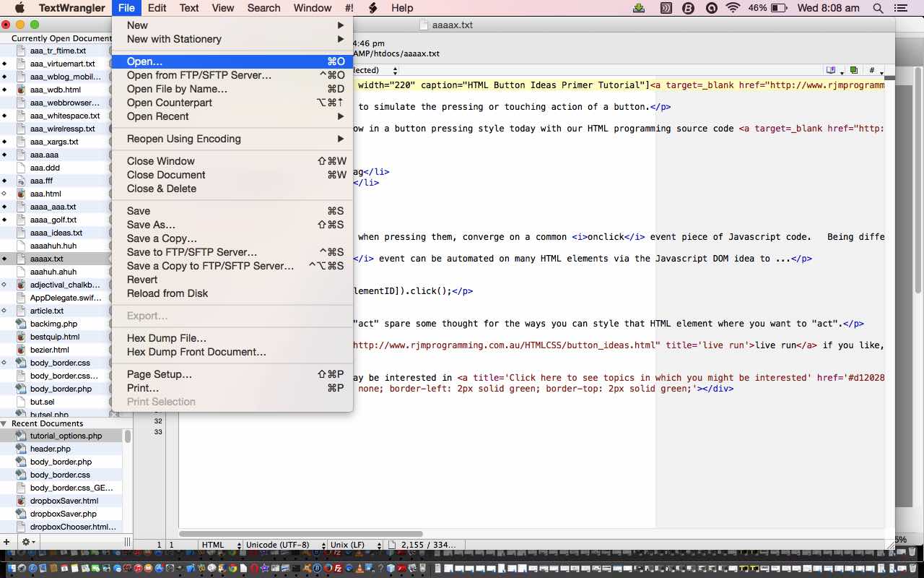The image size is (924, 578).
Task: Select aaaa_golf.txt in open documents
Action: (53, 220)
